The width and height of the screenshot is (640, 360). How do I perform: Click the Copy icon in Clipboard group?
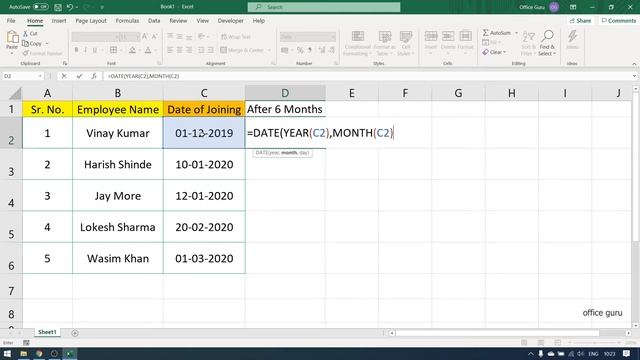(25, 43)
